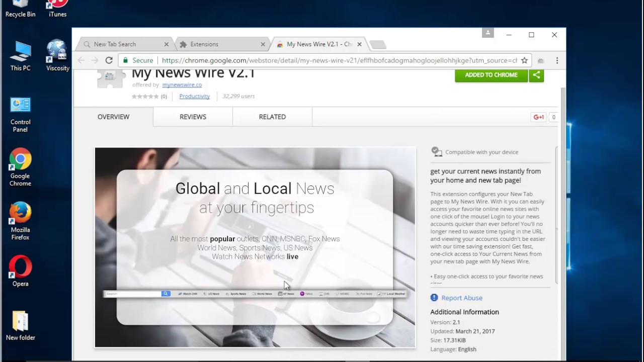644x362 pixels.
Task: Click the 'Version: 2.1' text
Action: pos(445,322)
